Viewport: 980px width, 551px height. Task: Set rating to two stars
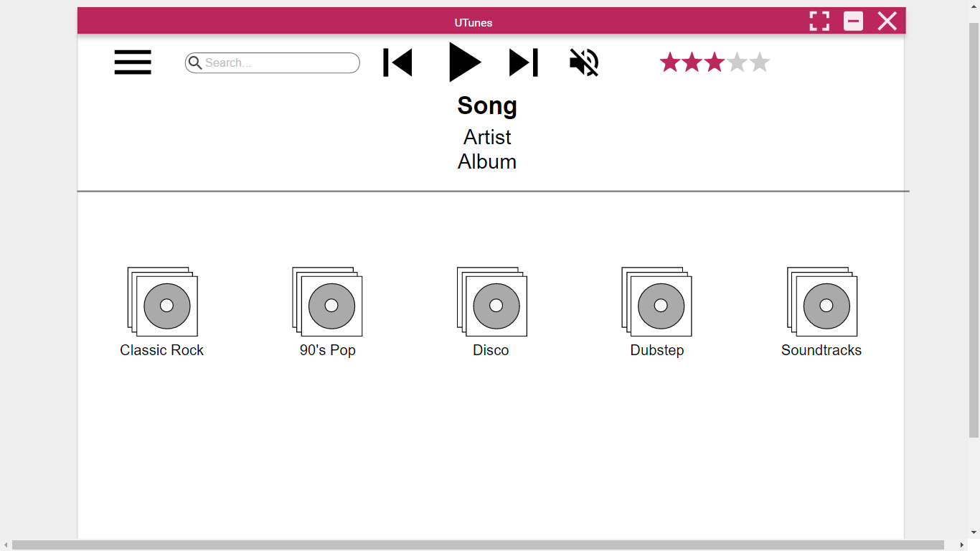click(x=692, y=62)
